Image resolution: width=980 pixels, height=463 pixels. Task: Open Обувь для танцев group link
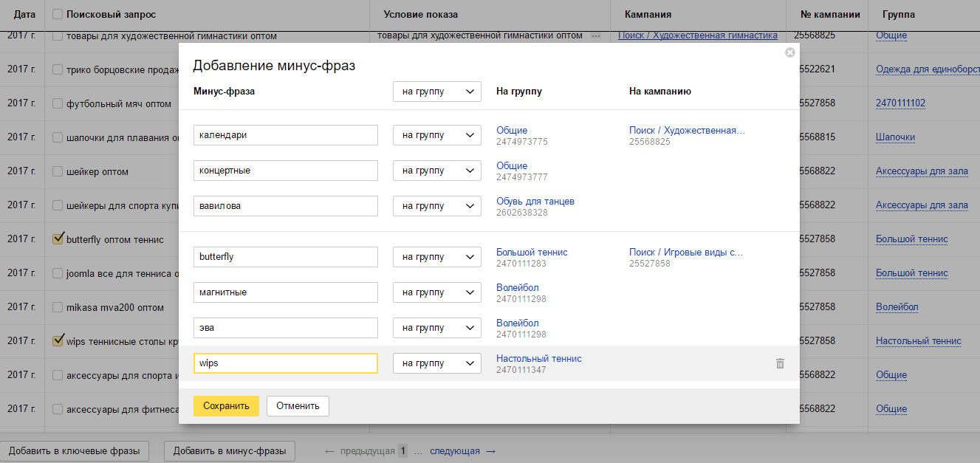tap(535, 202)
